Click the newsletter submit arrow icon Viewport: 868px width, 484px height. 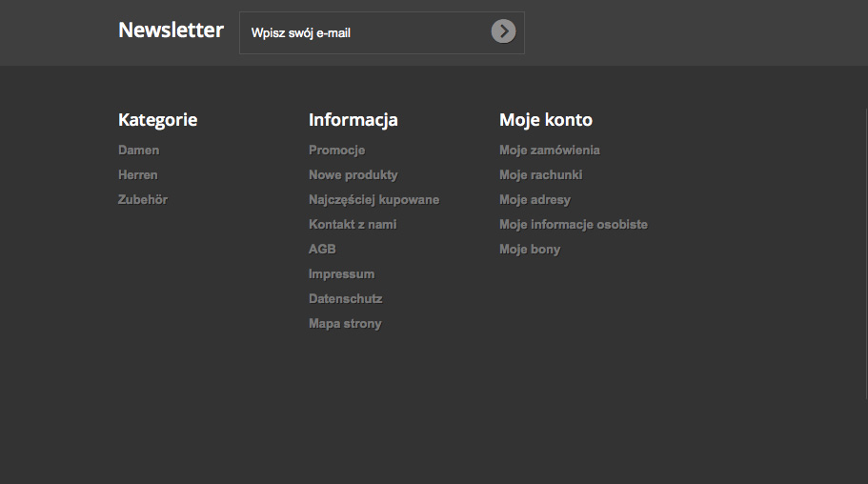click(503, 31)
